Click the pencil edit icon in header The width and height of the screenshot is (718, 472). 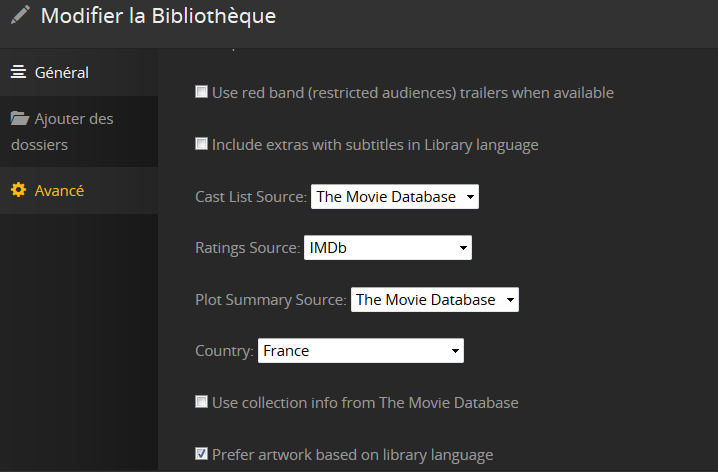coord(20,16)
